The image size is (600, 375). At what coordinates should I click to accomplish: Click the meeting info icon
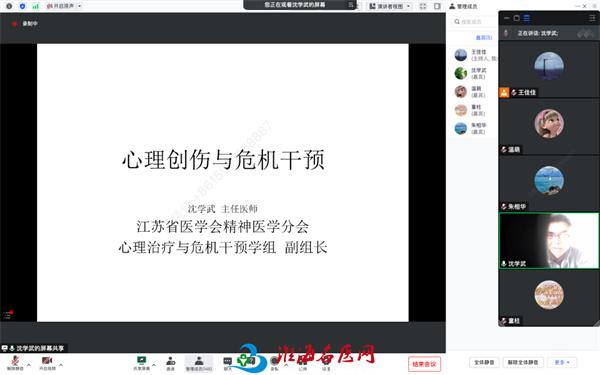[9, 6]
